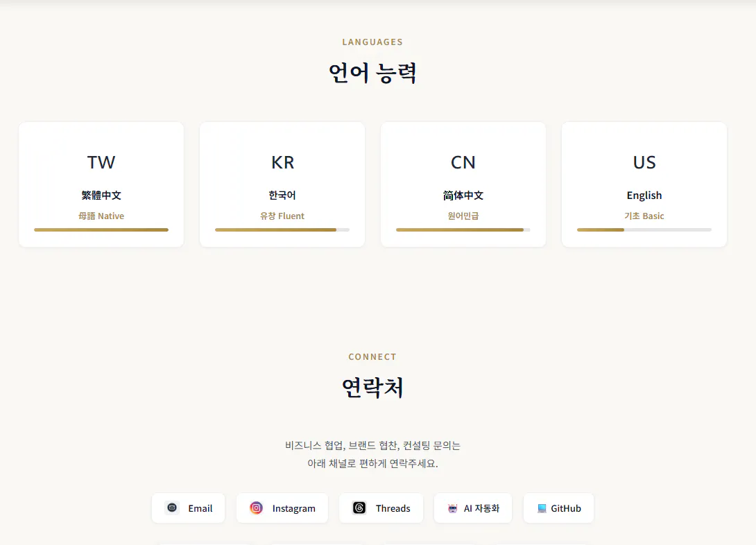756x545 pixels.
Task: Click the English Basic progress bar
Action: coord(644,229)
